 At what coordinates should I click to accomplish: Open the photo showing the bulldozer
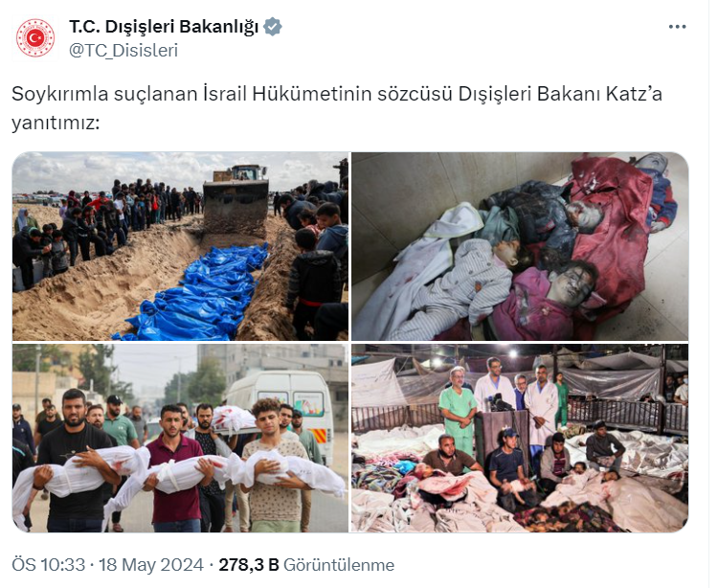point(180,246)
